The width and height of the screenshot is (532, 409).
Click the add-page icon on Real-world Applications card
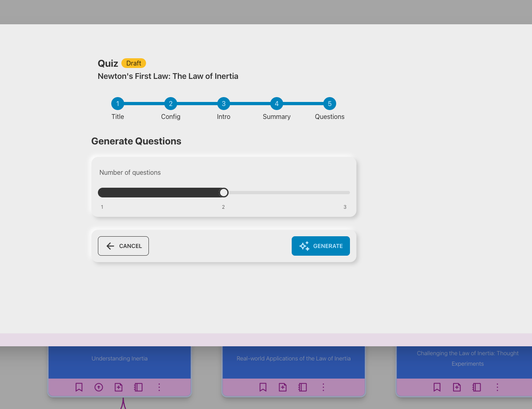[x=283, y=387]
